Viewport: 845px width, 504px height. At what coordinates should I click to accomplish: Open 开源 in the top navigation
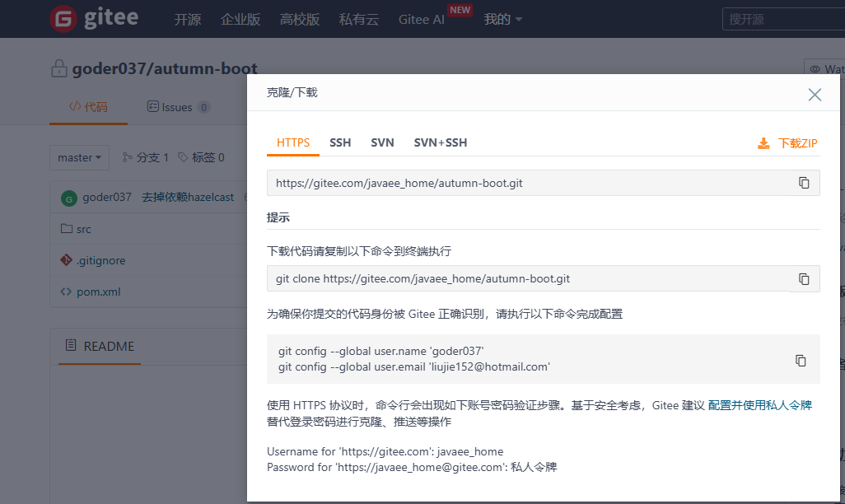pos(188,20)
